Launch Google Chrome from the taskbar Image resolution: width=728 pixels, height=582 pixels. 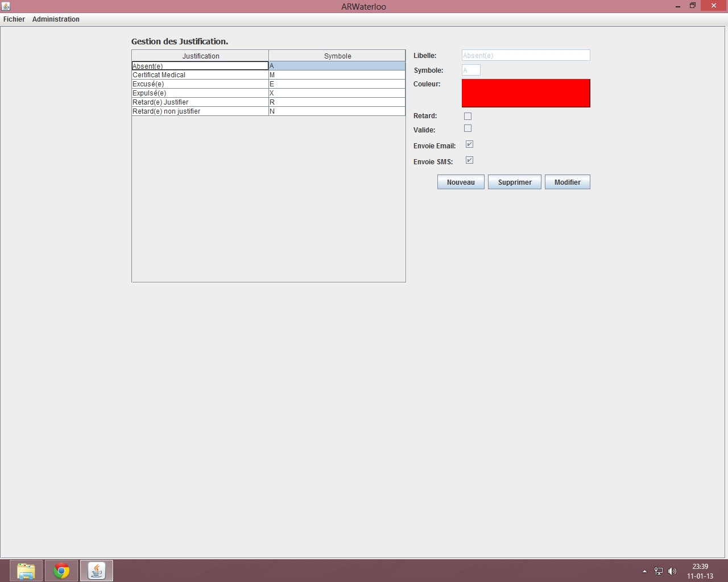(61, 571)
